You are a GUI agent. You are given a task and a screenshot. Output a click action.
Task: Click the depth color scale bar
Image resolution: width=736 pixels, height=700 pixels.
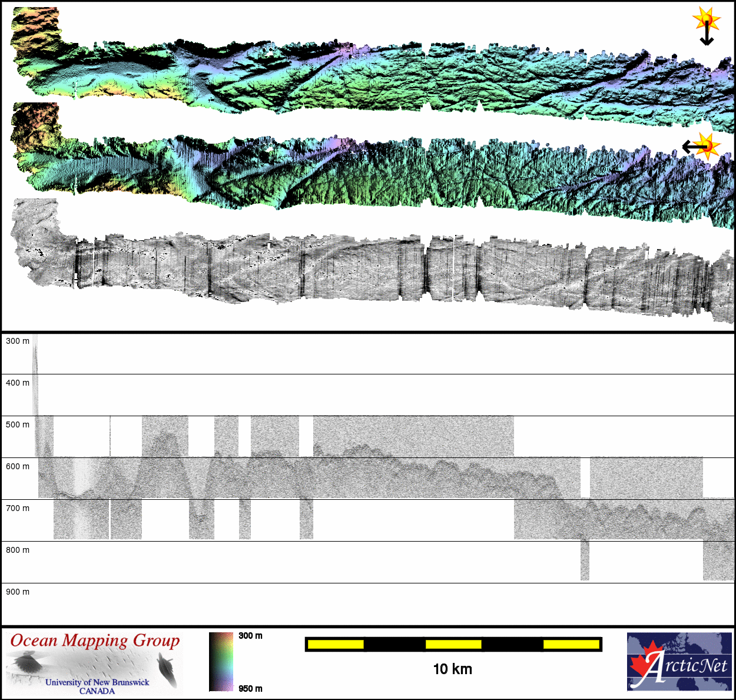tap(221, 662)
